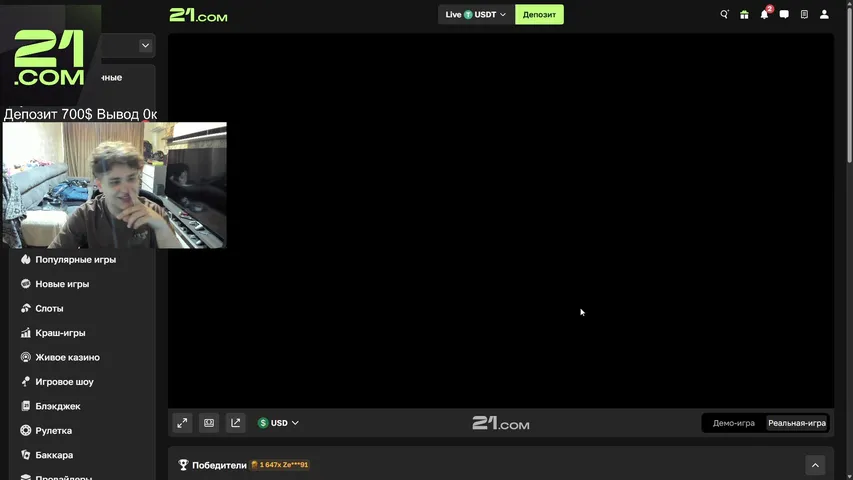Enter fullscreen mode below the game
This screenshot has width=853, height=480.
click(x=182, y=423)
